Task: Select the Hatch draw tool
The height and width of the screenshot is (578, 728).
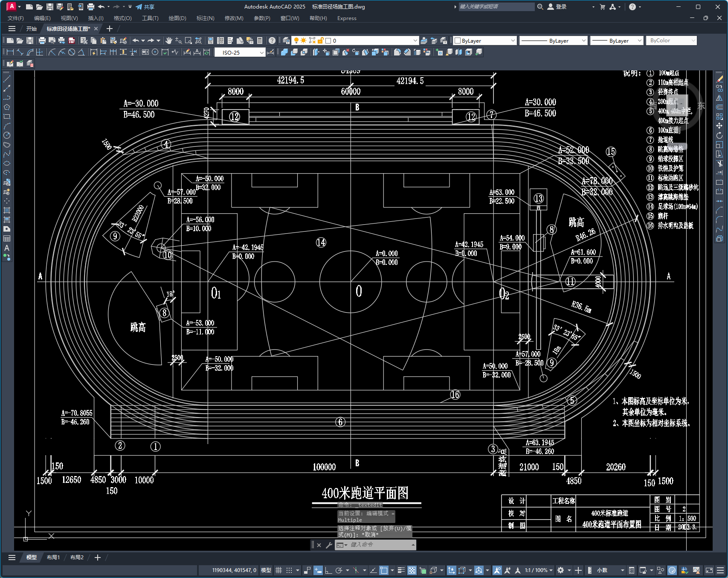Action: point(7,210)
